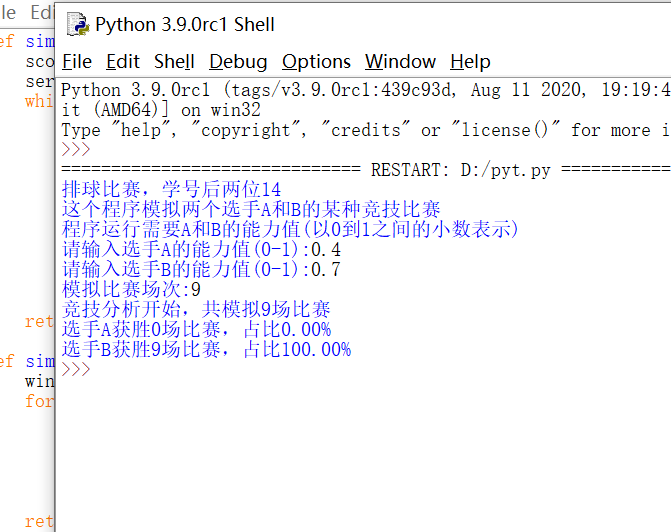Screen dimensions: 671x532
Task: Open the Shell menu
Action: click(174, 62)
